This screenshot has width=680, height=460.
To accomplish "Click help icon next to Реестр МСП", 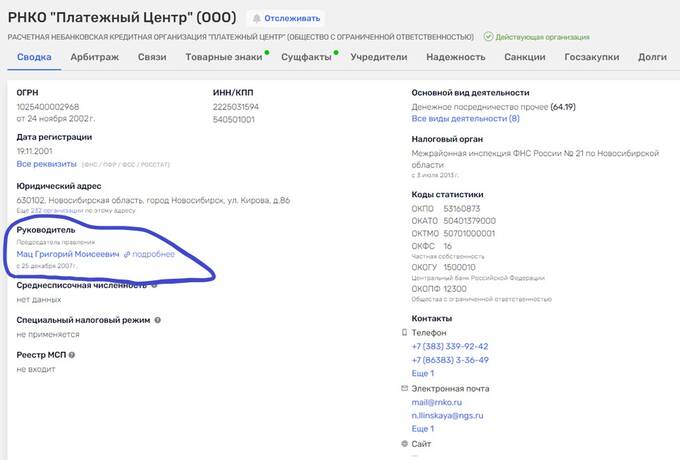I will coord(73,354).
